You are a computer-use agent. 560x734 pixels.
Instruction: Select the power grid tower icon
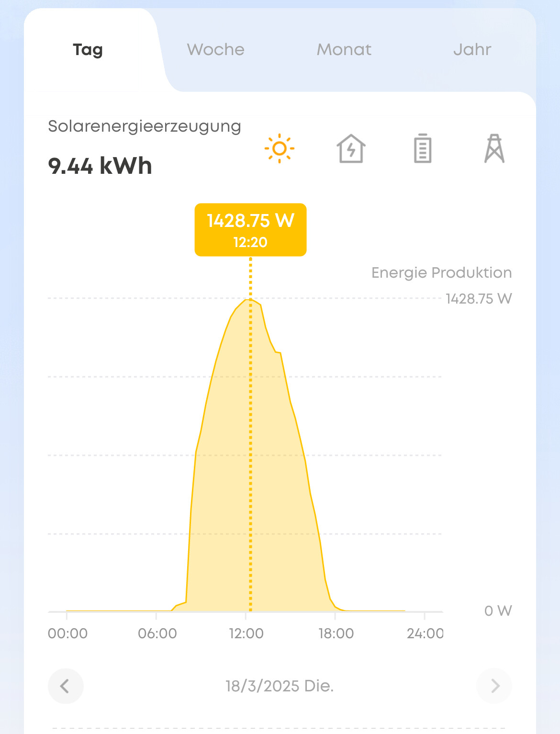[x=494, y=148]
